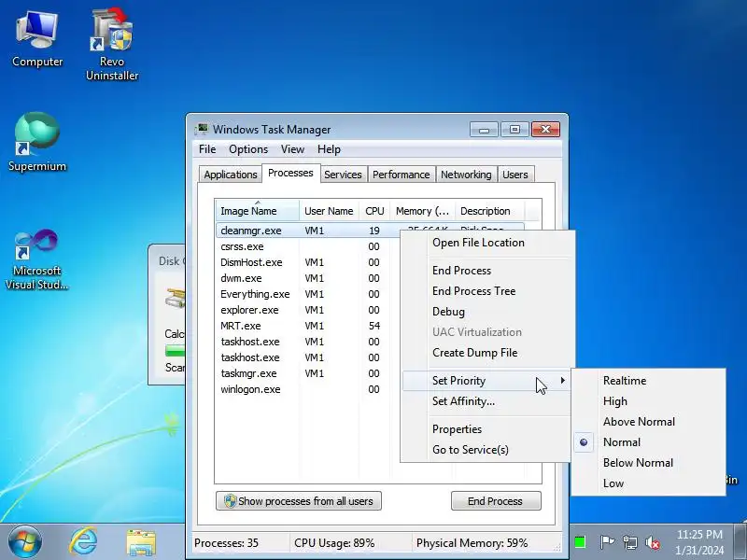This screenshot has height=560, width=747.
Task: Expand the Set Priority submenu arrow
Action: [563, 380]
